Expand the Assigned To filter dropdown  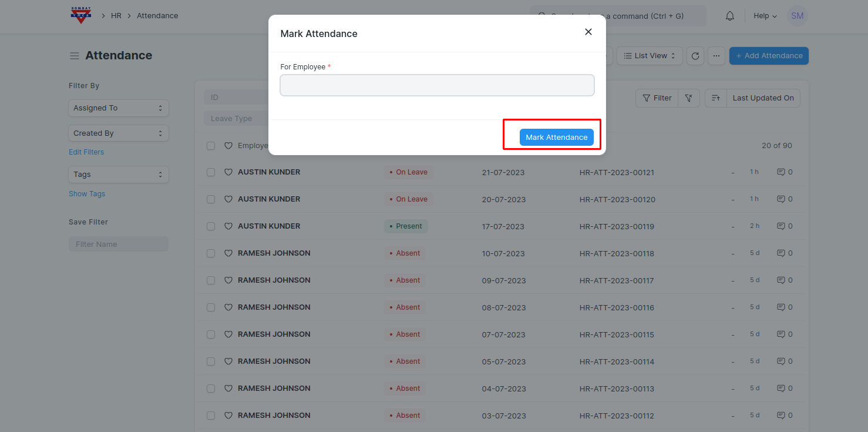pyautogui.click(x=119, y=108)
